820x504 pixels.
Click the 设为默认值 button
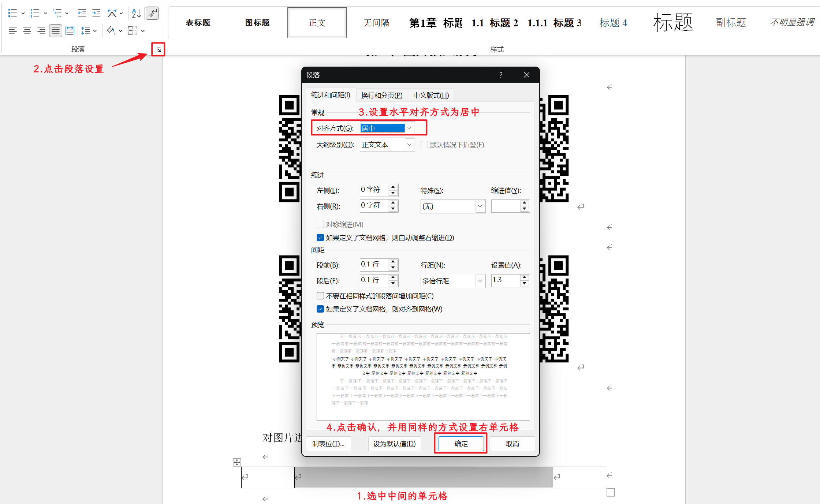394,444
